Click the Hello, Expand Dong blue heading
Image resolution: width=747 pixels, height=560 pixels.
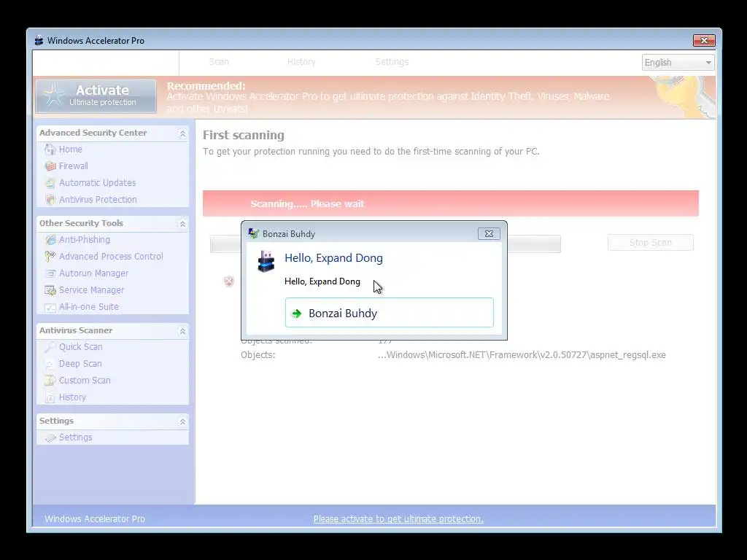coord(333,258)
